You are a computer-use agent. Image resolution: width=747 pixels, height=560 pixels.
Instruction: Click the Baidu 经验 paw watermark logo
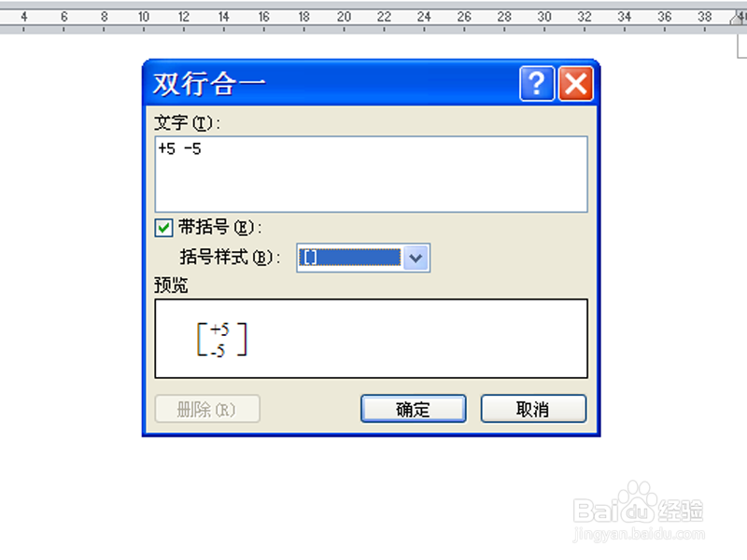639,503
